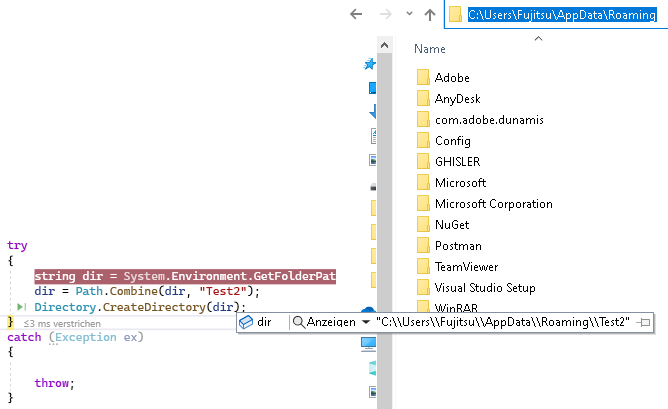
Task: Click the try keyword
Action: (17, 246)
